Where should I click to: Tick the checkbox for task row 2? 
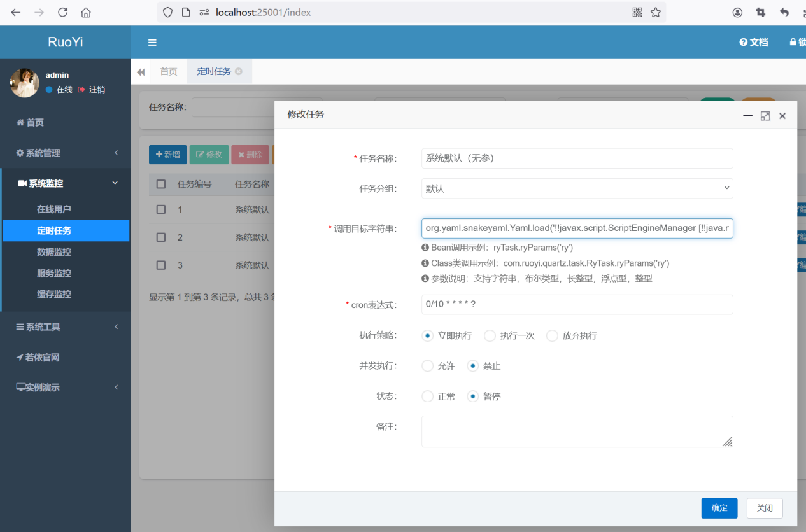161,237
